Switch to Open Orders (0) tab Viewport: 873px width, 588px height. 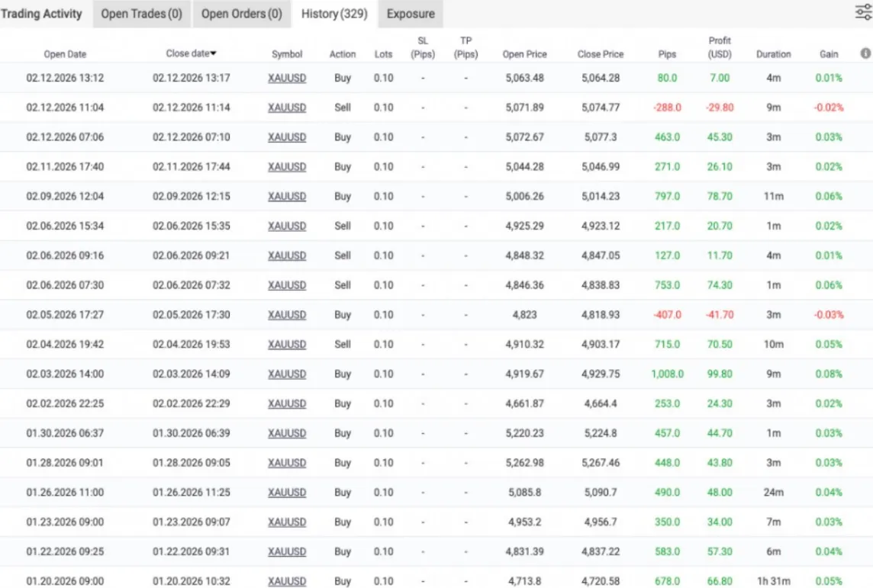(242, 14)
